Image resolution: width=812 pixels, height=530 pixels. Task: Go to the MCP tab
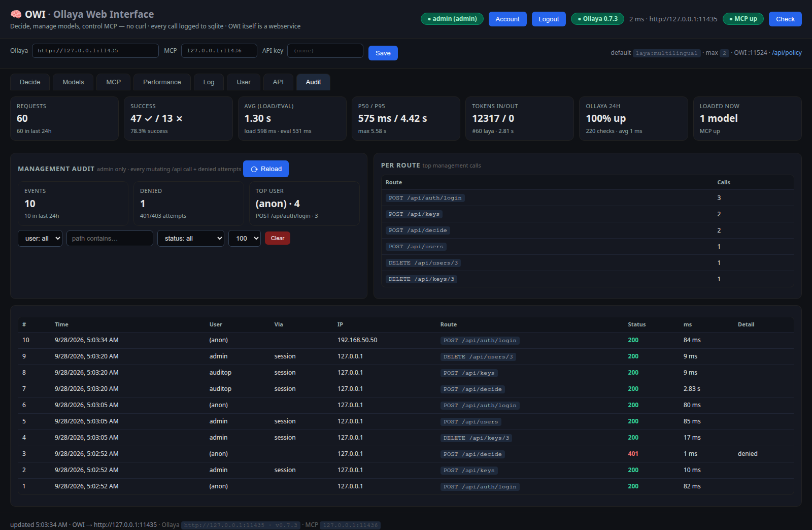tap(114, 82)
